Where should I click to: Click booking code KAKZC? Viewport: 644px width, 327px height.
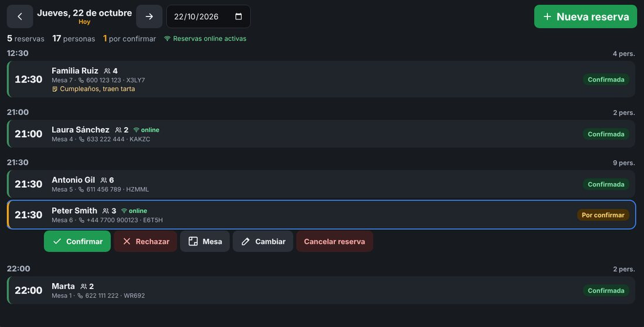click(140, 139)
